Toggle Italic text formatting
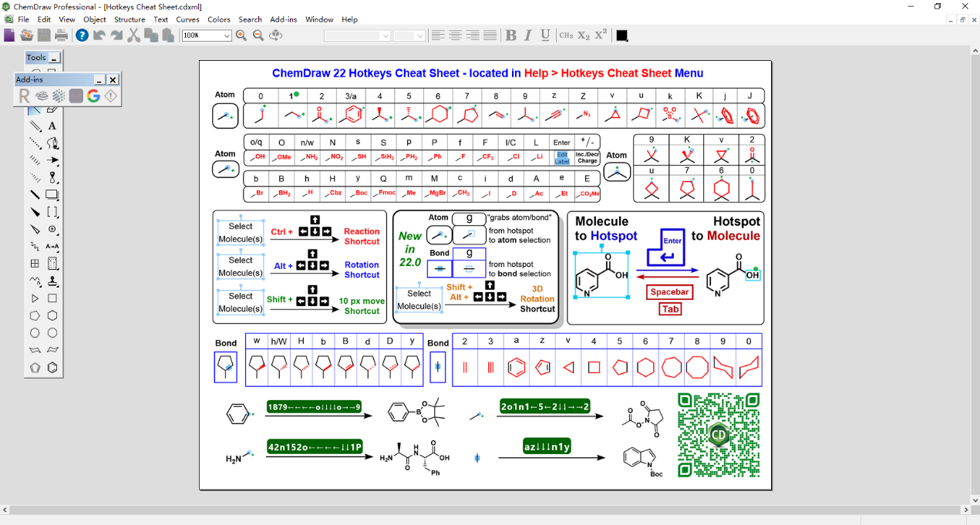 (x=528, y=35)
